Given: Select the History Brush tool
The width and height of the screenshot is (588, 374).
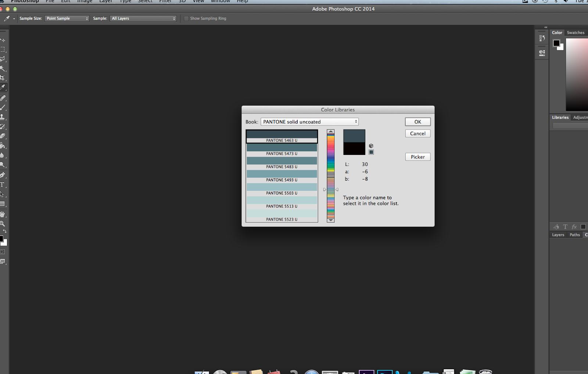Looking at the screenshot, I should tap(3, 127).
